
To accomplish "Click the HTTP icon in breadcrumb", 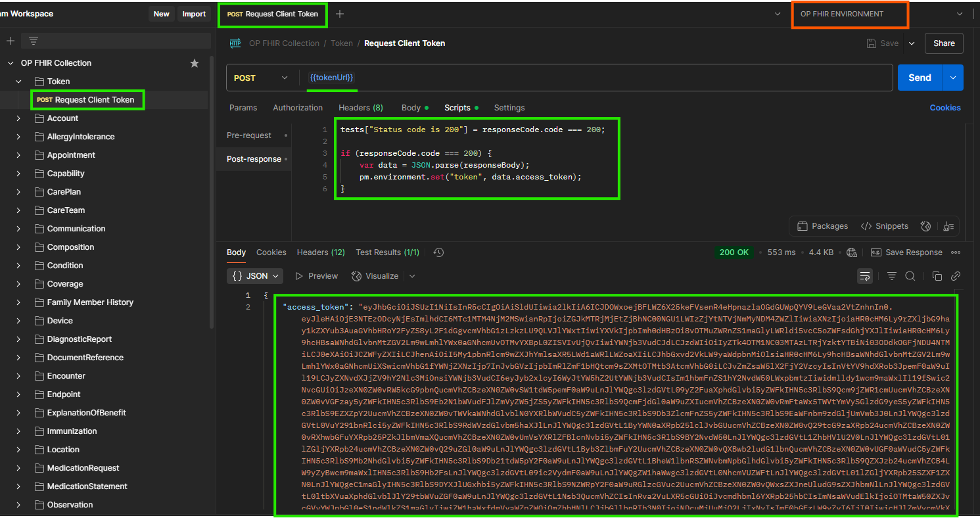I will point(235,43).
